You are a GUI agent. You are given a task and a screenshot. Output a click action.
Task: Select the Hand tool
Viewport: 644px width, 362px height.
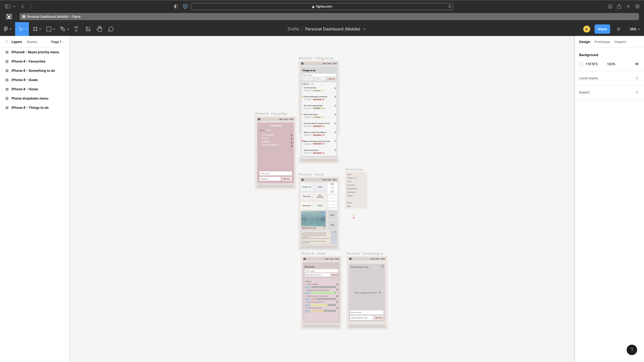tap(99, 29)
